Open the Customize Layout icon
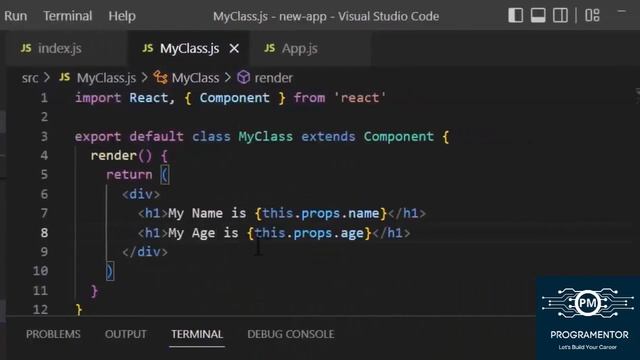 click(x=592, y=16)
